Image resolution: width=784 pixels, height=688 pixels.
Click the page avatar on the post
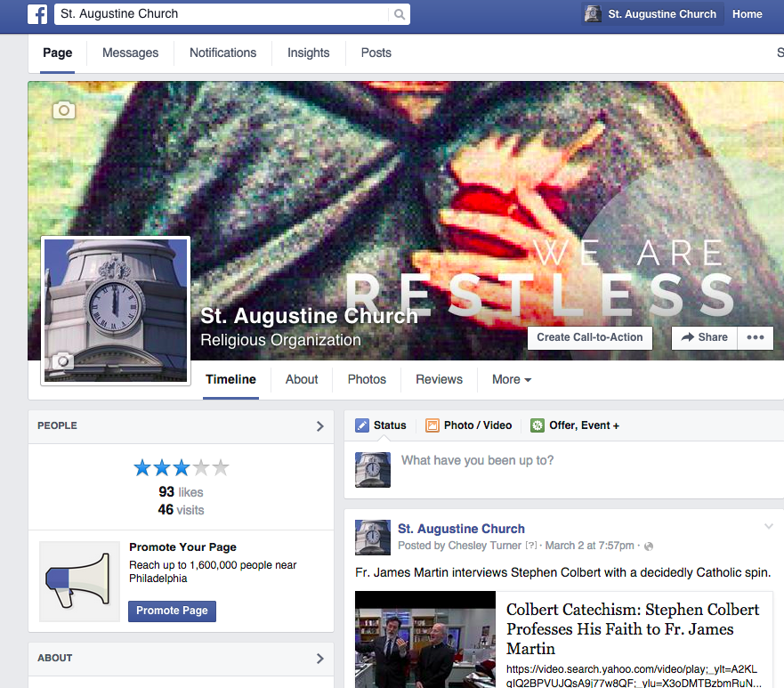click(373, 538)
